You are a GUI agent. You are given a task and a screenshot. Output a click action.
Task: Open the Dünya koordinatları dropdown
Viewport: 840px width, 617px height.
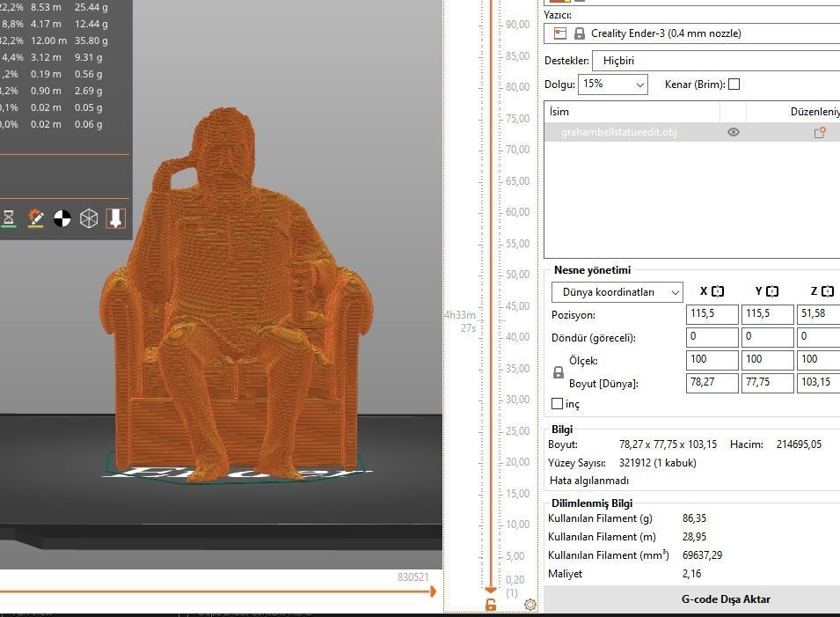coord(617,292)
